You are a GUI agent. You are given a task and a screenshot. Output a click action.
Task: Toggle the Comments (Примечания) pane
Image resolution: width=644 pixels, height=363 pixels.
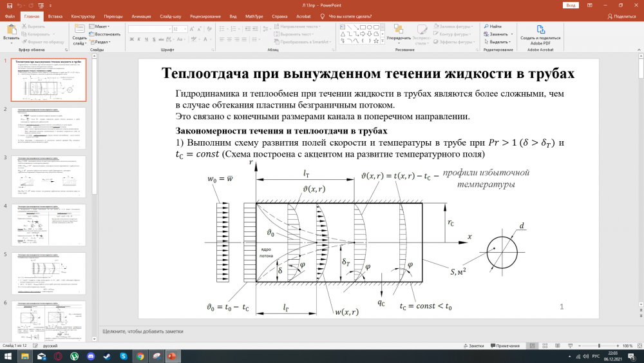[504, 346]
